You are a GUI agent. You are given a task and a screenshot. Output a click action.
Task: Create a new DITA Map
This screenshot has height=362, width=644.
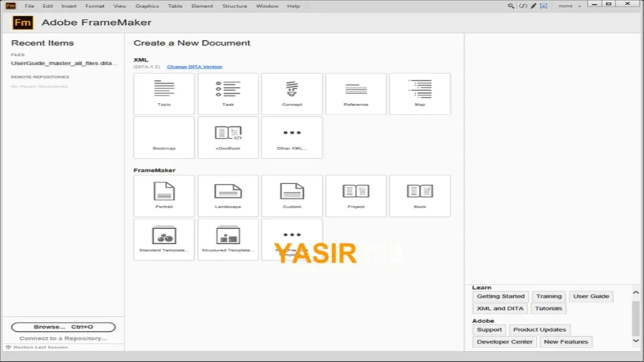[x=419, y=94]
